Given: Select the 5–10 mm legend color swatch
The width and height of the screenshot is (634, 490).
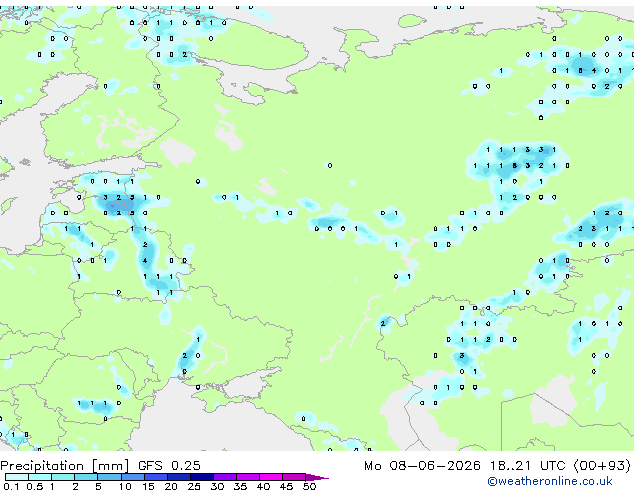Looking at the screenshot, I should click(x=109, y=477).
